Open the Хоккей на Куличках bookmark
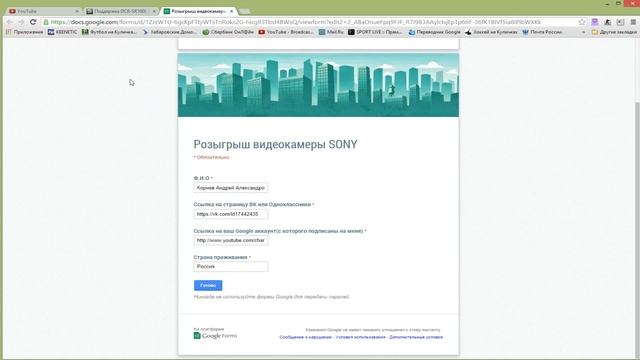 coord(491,32)
